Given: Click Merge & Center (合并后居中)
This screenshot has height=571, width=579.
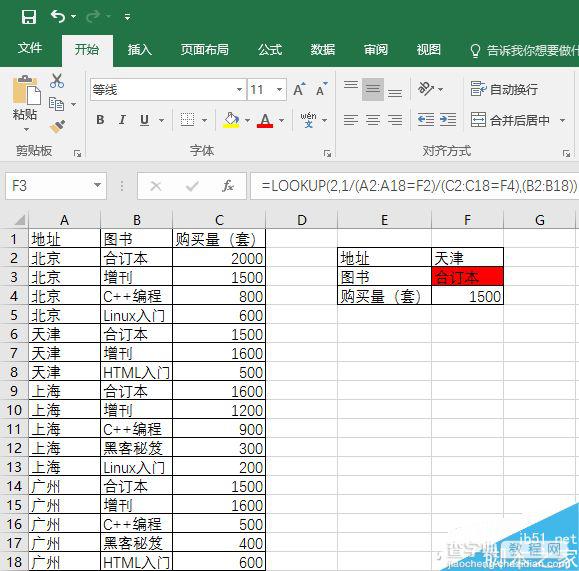Looking at the screenshot, I should coord(511,120).
